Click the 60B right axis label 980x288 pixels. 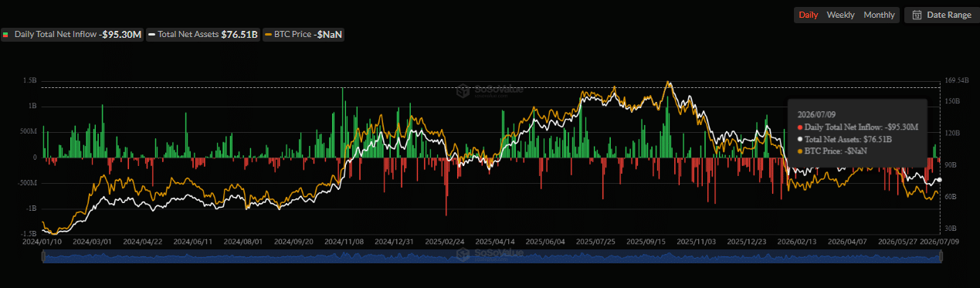[x=951, y=197]
